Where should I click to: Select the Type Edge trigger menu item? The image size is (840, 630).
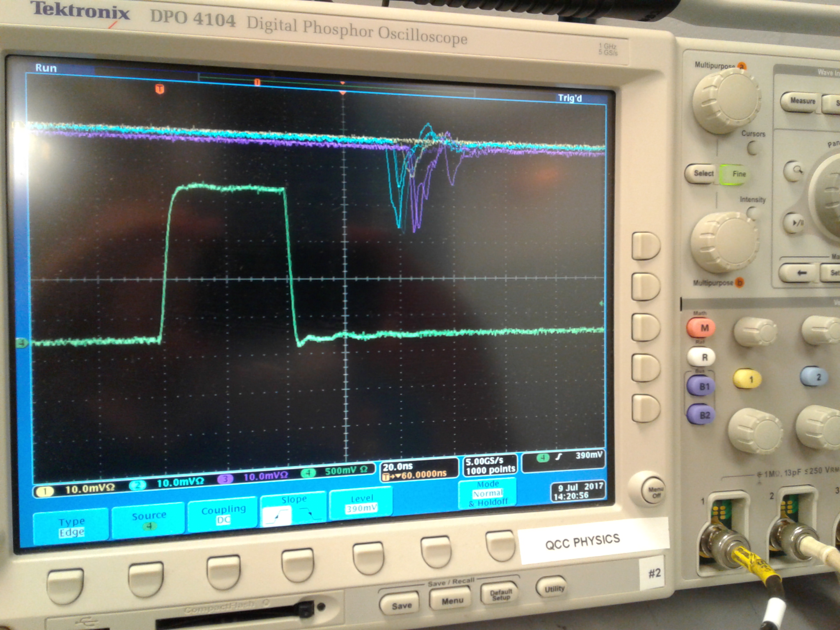coord(71,527)
